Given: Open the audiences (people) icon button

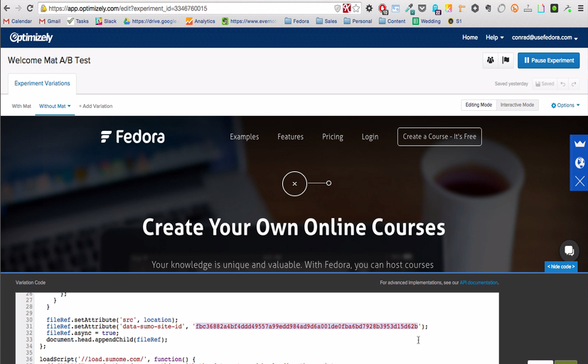Looking at the screenshot, I should pyautogui.click(x=490, y=60).
